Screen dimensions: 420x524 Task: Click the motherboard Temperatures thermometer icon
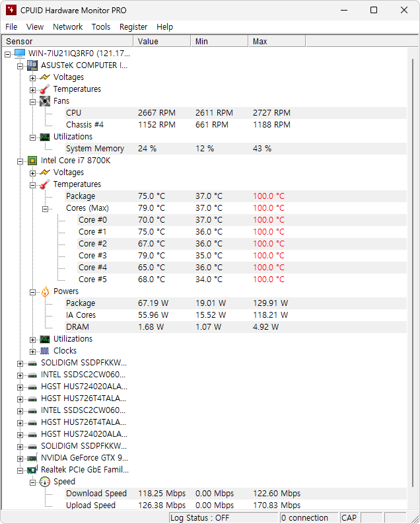click(45, 89)
